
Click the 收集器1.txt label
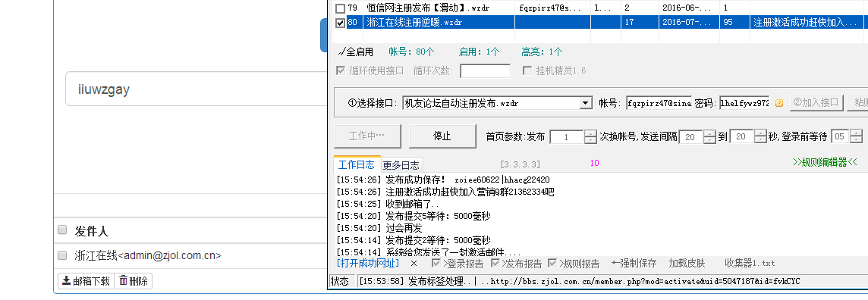click(x=750, y=263)
